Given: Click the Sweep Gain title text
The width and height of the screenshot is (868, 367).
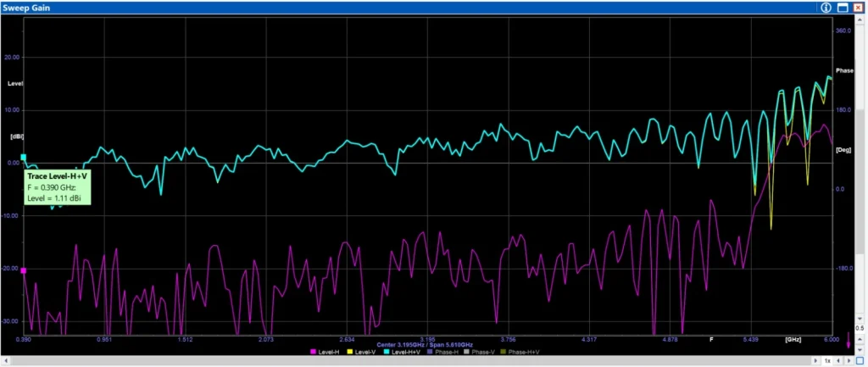Looking at the screenshot, I should click(26, 8).
